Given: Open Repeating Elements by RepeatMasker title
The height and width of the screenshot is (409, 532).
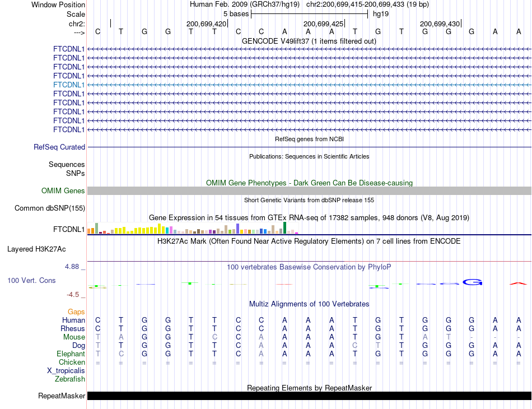Looking at the screenshot, I should pyautogui.click(x=309, y=388).
